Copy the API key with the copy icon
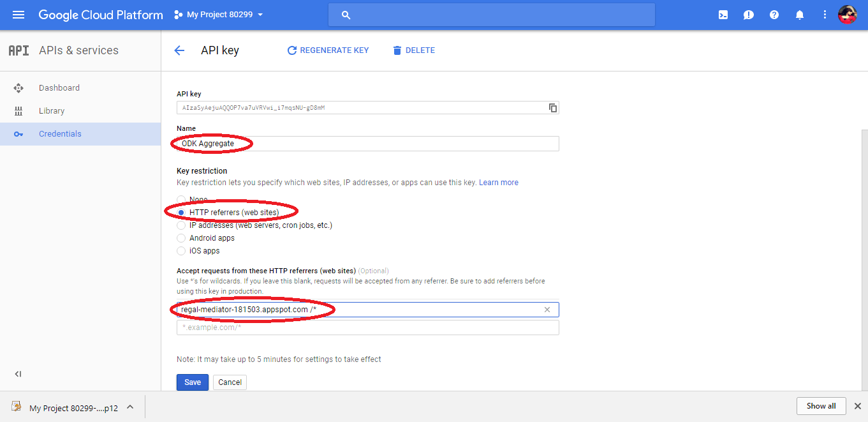 pyautogui.click(x=553, y=108)
